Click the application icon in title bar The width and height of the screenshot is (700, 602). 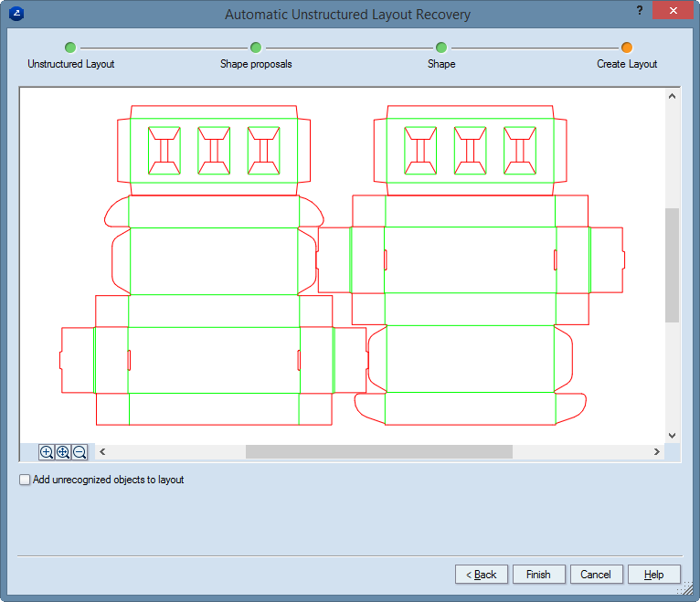click(14, 15)
